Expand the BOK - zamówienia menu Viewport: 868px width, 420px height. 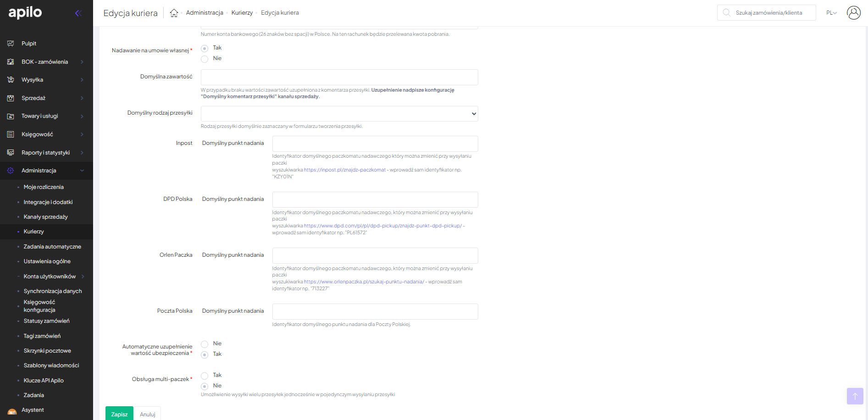click(x=45, y=62)
